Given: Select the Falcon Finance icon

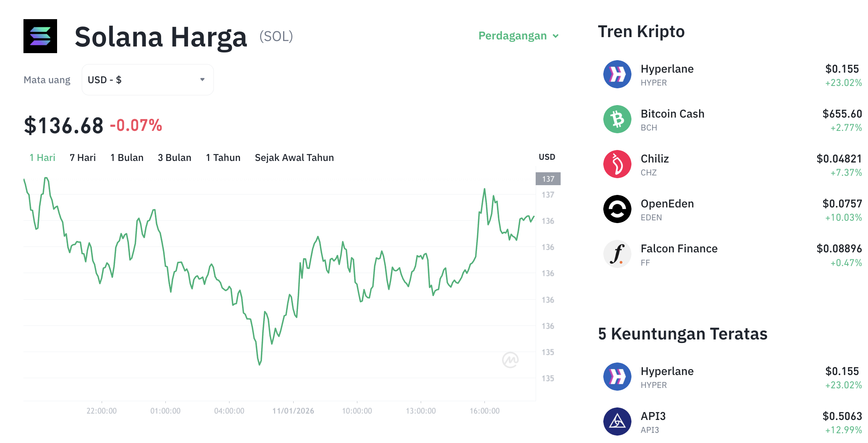Looking at the screenshot, I should click(617, 254).
